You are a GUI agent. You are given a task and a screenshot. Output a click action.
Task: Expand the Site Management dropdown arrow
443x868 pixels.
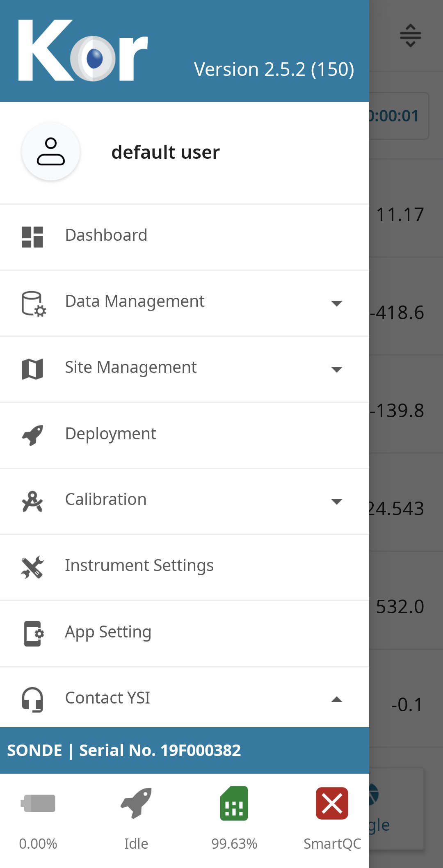coord(337,370)
